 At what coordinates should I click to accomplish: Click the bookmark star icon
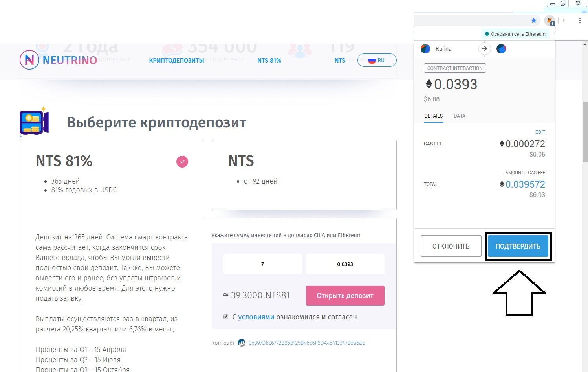(534, 20)
